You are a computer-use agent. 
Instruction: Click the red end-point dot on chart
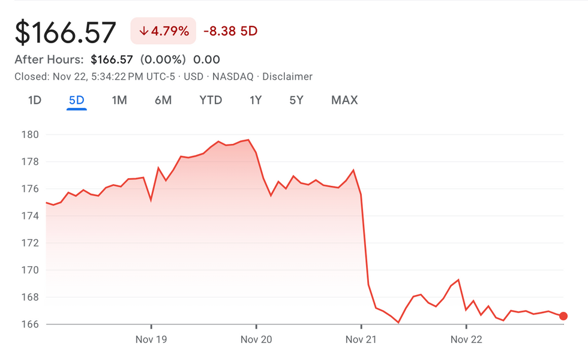(563, 316)
